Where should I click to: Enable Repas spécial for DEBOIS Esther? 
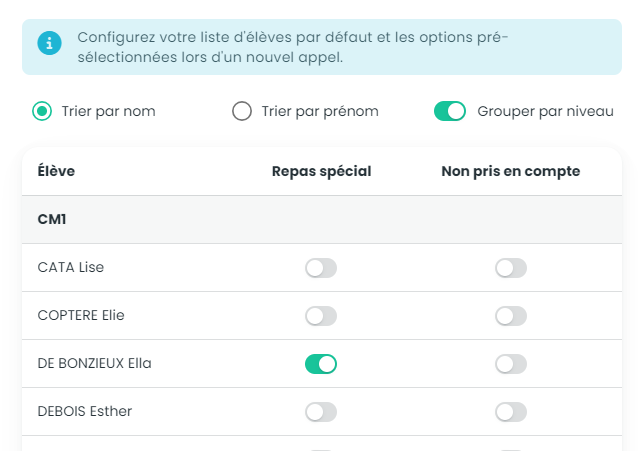coord(321,412)
